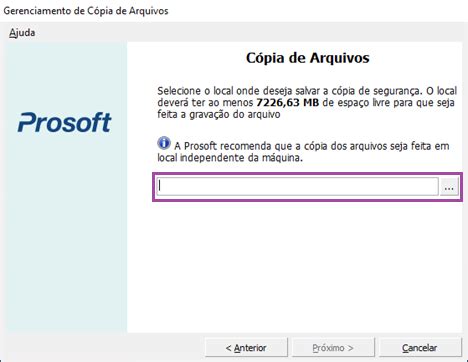Click empty footer area left of Anterior

click(x=103, y=348)
